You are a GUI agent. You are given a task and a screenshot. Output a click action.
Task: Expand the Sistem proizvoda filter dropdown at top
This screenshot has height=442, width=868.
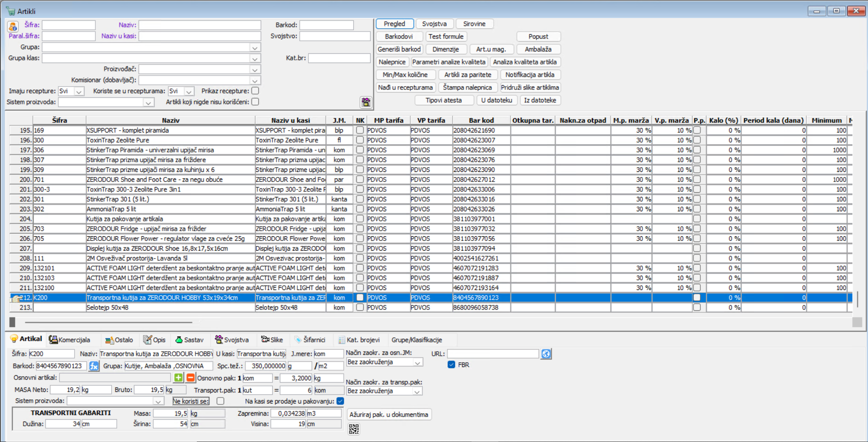[x=148, y=102]
